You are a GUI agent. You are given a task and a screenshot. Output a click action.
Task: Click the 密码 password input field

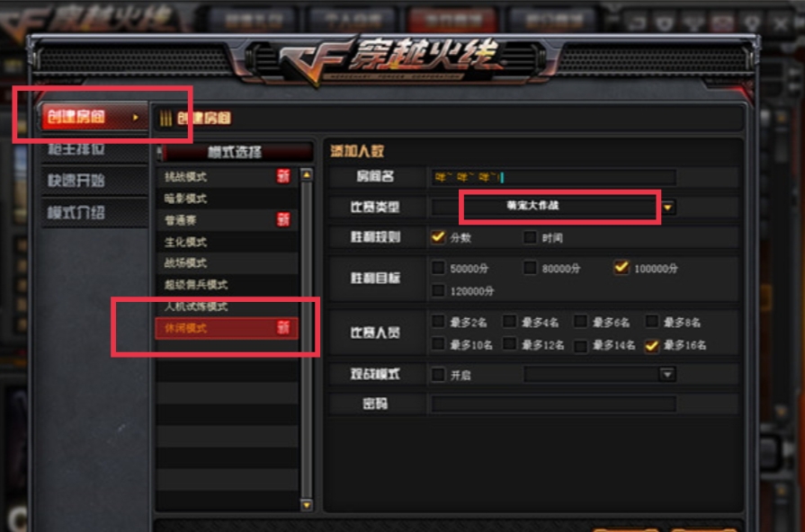(553, 403)
